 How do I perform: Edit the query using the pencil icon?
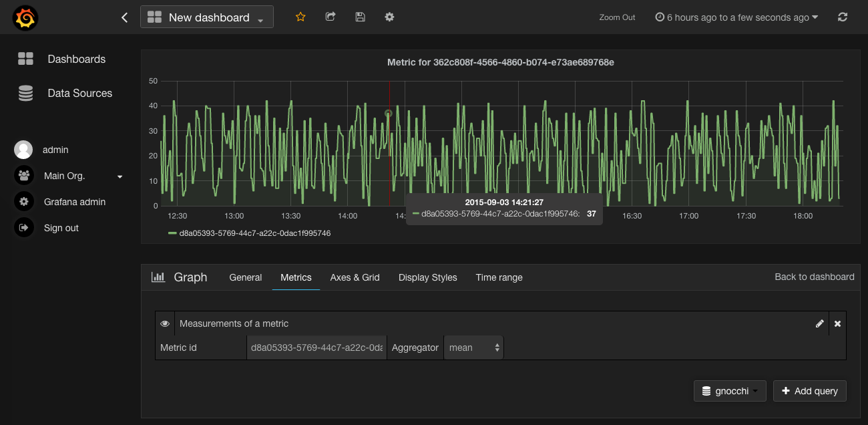coord(820,323)
